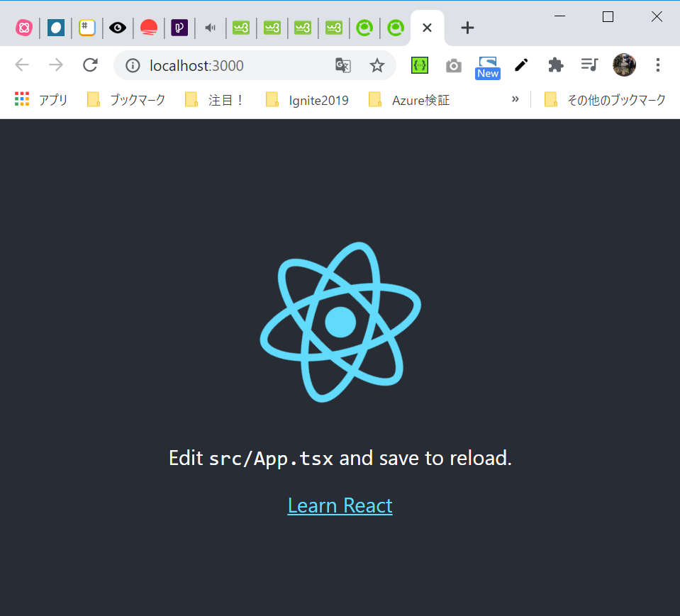This screenshot has width=680, height=616.
Task: Go back to previous page
Action: point(22,65)
